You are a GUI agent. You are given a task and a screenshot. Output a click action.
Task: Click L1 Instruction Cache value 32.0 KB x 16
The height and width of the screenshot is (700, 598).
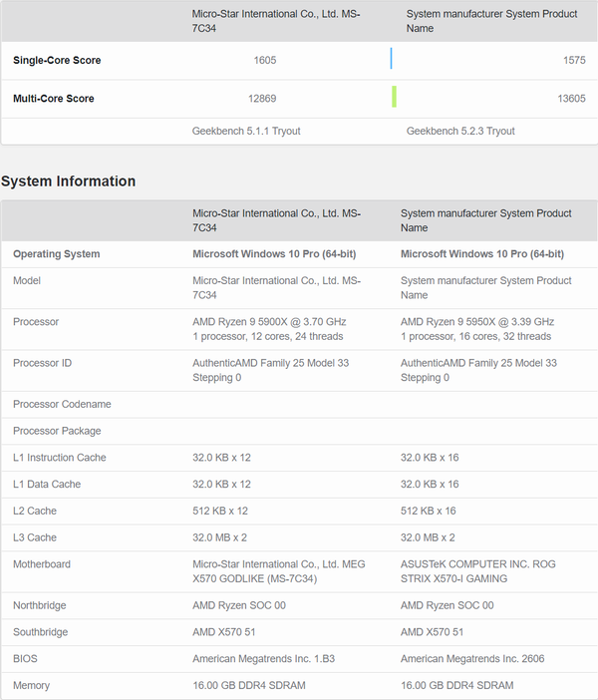430,458
